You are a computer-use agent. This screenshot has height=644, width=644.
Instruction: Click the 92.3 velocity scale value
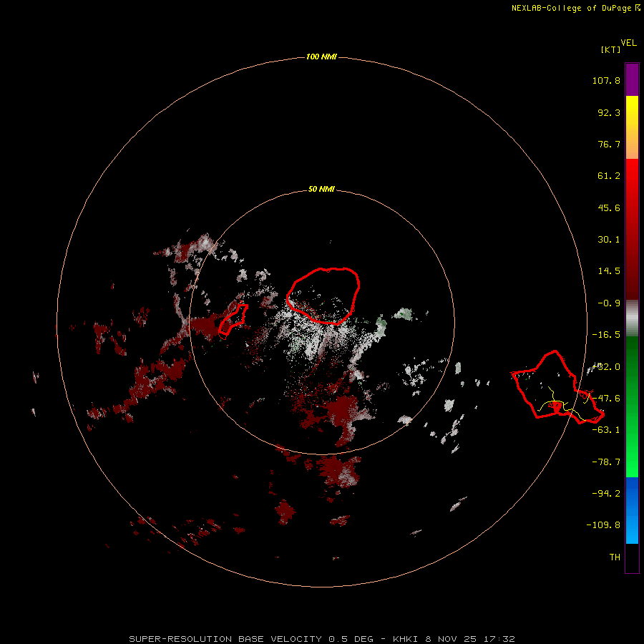(x=609, y=112)
